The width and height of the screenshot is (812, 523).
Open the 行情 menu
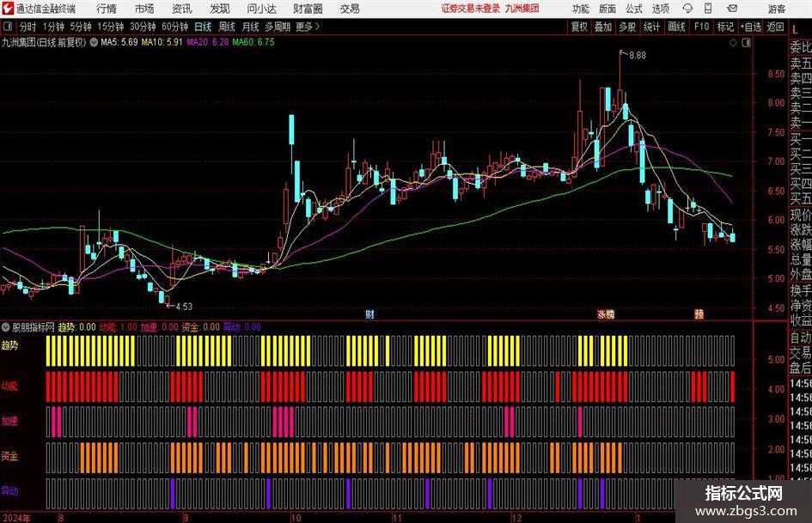[107, 9]
